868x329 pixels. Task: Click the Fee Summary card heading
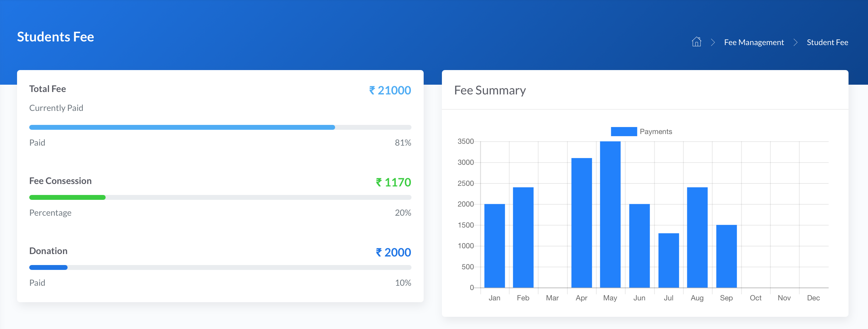point(490,90)
